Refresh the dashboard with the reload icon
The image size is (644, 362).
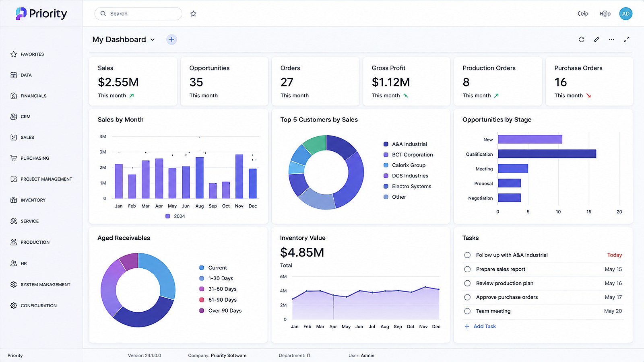pos(582,39)
